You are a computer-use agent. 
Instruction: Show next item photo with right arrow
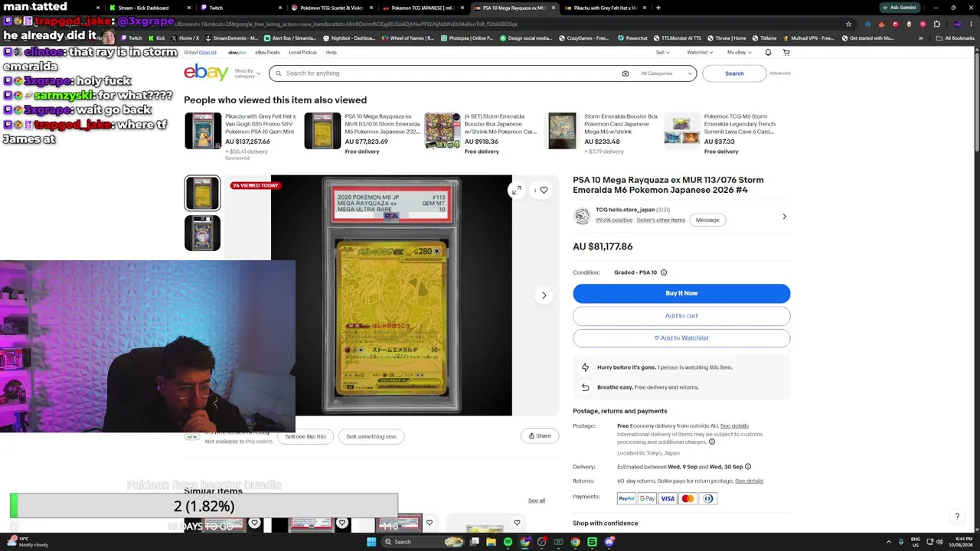544,295
